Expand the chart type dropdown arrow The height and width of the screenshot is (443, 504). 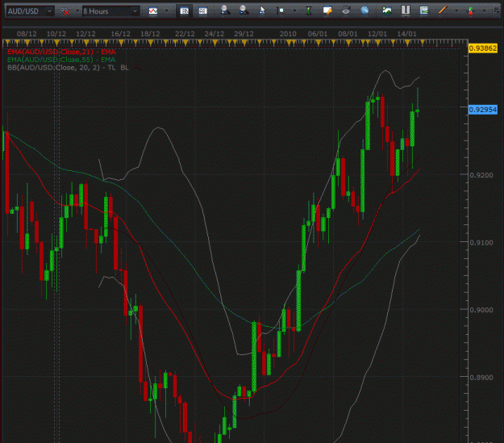coord(166,11)
